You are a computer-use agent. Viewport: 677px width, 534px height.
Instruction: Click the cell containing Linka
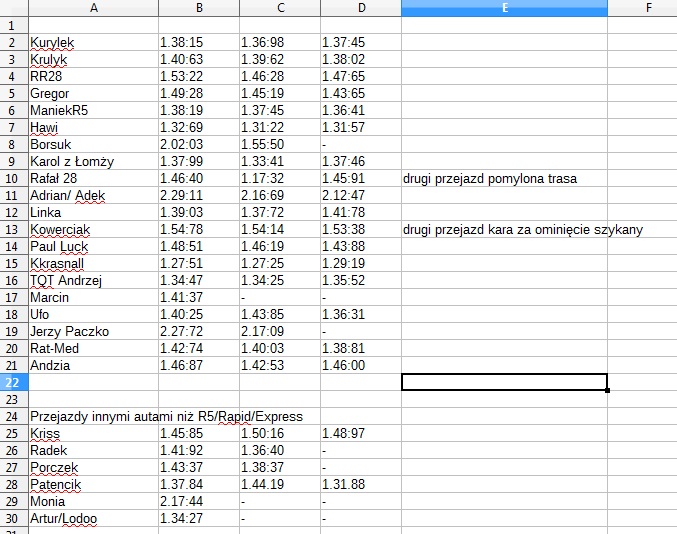click(x=93, y=212)
